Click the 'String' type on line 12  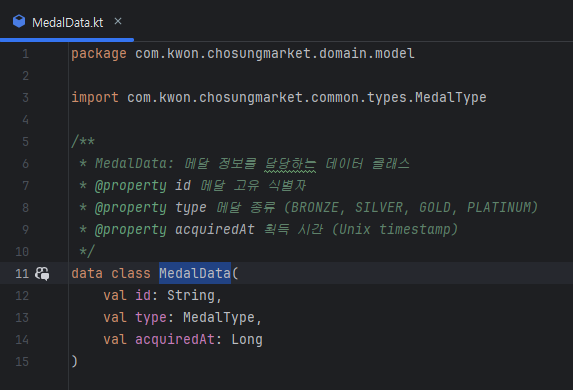click(191, 295)
